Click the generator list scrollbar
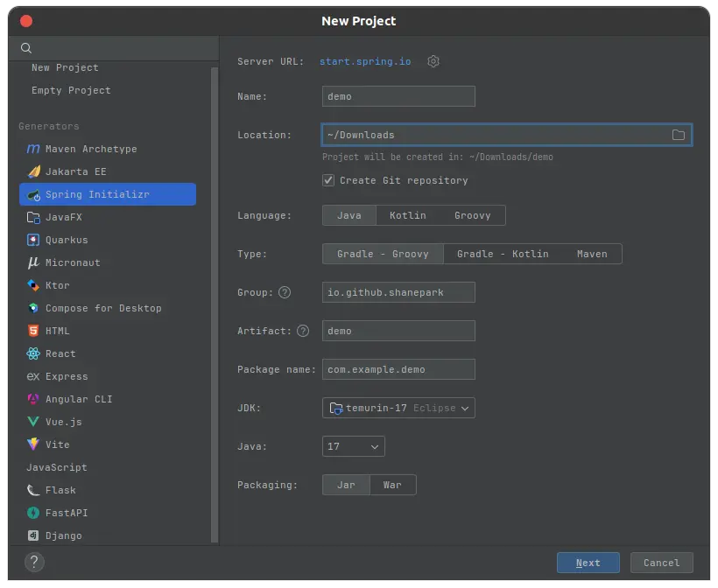 [x=215, y=305]
